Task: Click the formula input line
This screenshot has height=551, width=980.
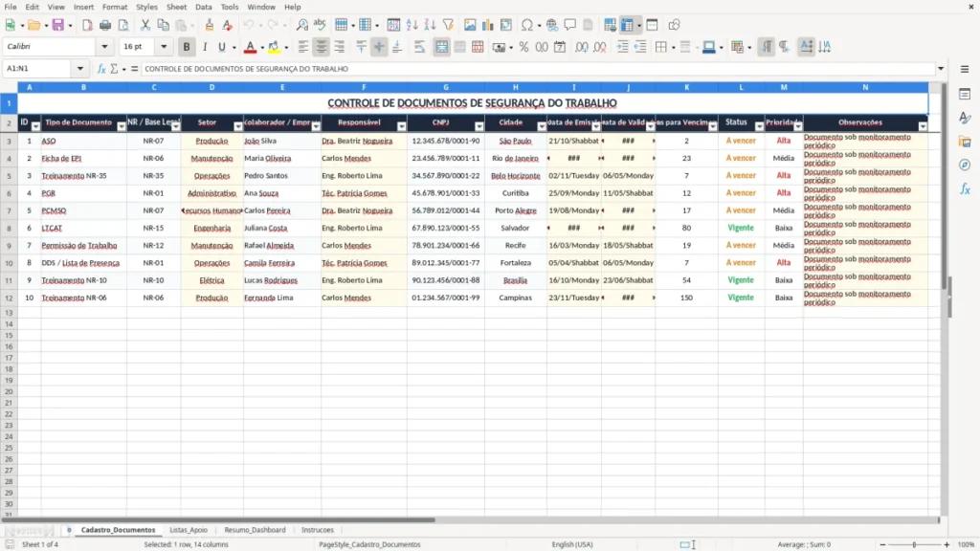Action: (538, 69)
